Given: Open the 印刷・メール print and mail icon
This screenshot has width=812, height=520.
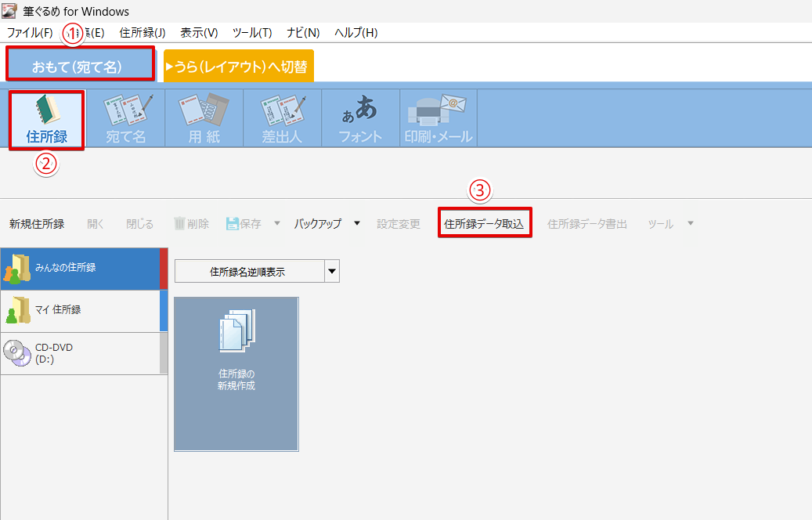Looking at the screenshot, I should pos(439,119).
